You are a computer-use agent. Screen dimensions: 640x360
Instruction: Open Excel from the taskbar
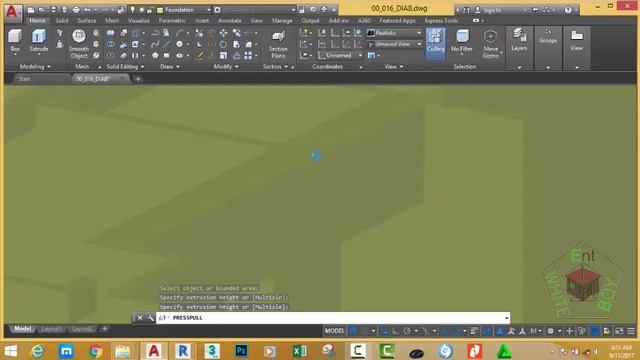pyautogui.click(x=300, y=351)
